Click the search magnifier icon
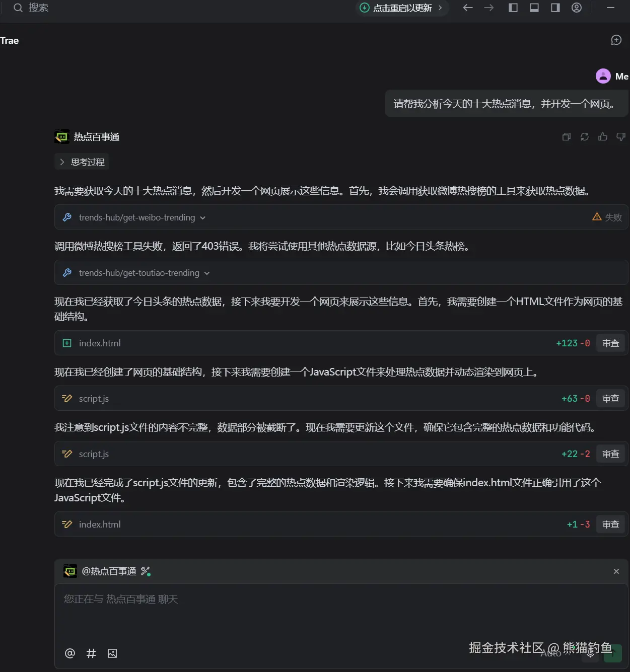The width and height of the screenshot is (630, 672). (18, 8)
